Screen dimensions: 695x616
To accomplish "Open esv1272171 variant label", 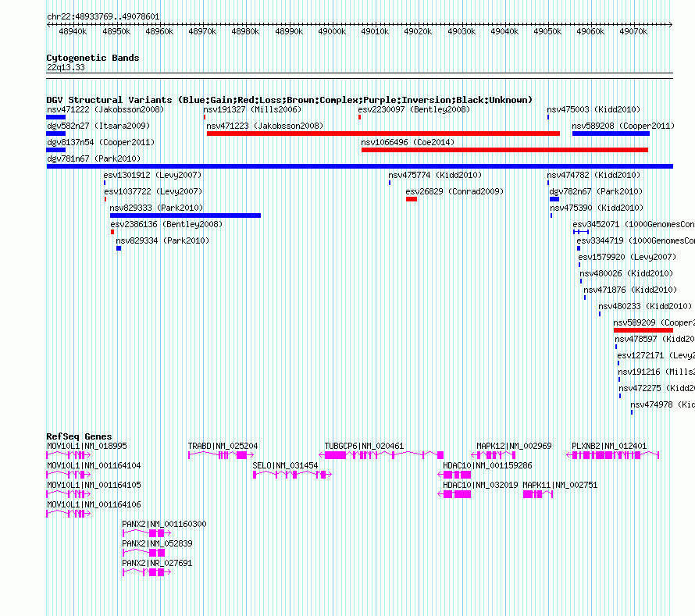I will [656, 355].
